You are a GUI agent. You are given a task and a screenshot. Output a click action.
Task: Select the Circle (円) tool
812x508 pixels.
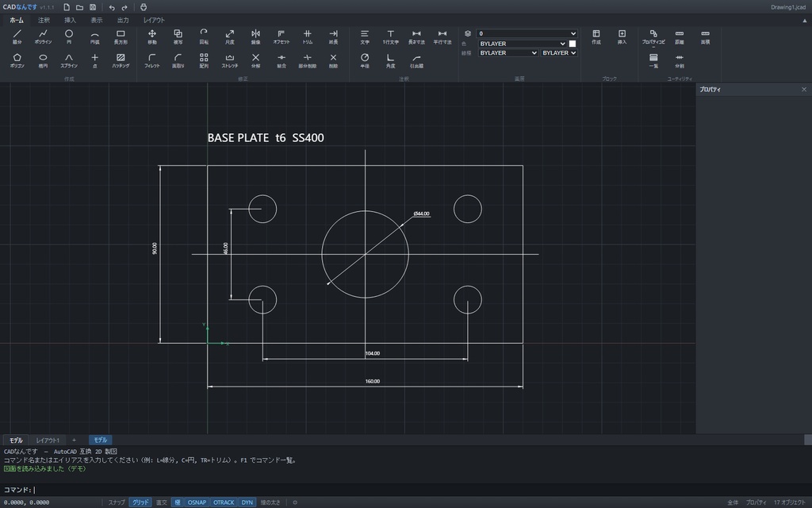(x=69, y=37)
